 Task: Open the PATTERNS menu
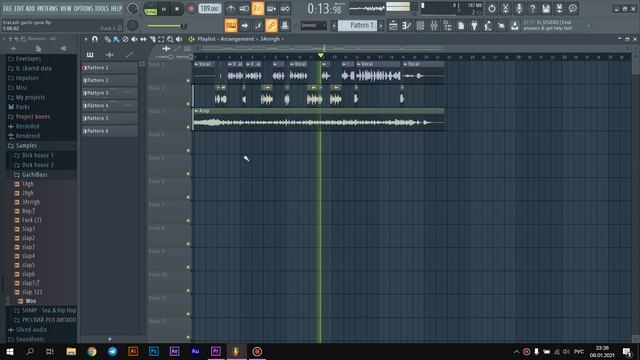[x=47, y=8]
